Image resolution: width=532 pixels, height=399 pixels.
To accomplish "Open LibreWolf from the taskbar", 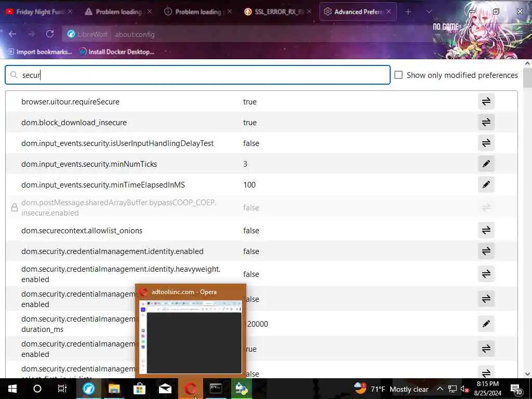I will 88,389.
